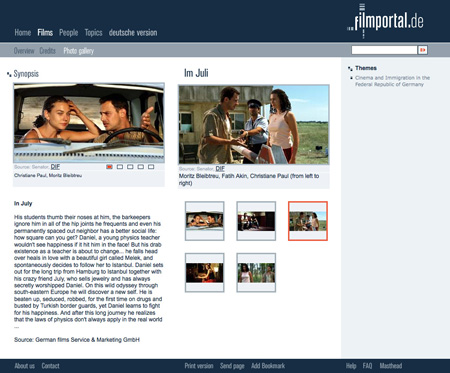Select the third synopsis image indicator

(130, 167)
